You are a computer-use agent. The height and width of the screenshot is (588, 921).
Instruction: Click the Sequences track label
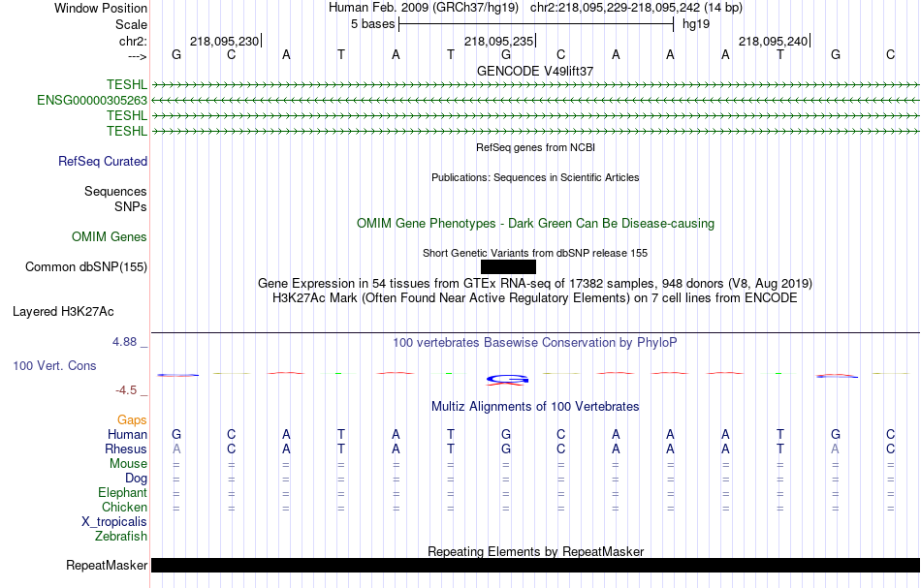(115, 191)
